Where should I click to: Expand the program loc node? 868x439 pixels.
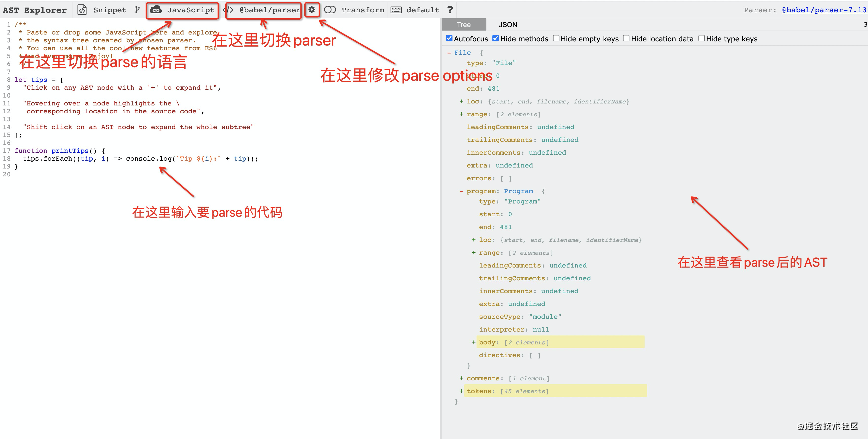point(474,240)
